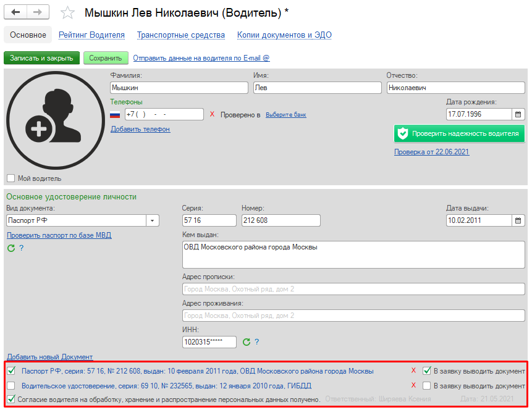
Task: Add driver card to favorites star
Action: click(67, 13)
